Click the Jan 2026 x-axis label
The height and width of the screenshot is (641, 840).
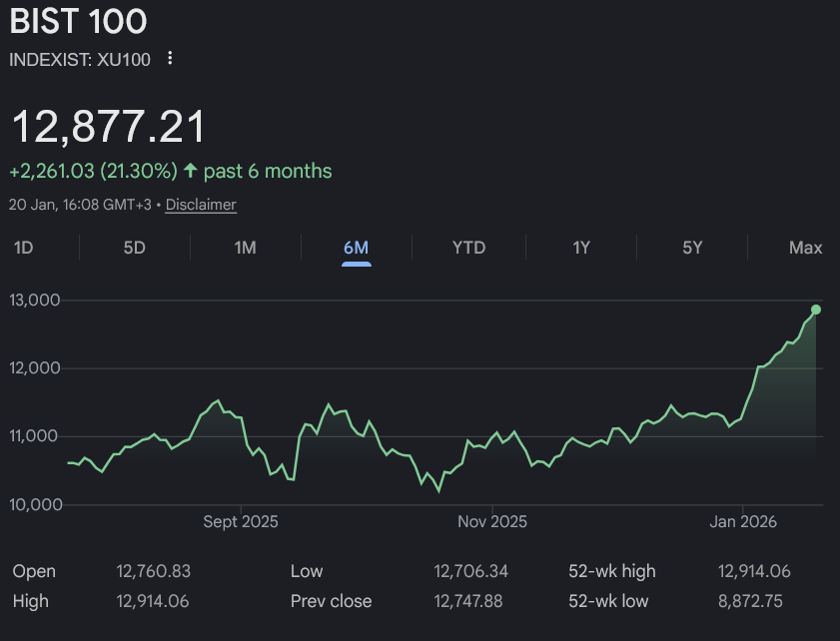click(x=743, y=521)
